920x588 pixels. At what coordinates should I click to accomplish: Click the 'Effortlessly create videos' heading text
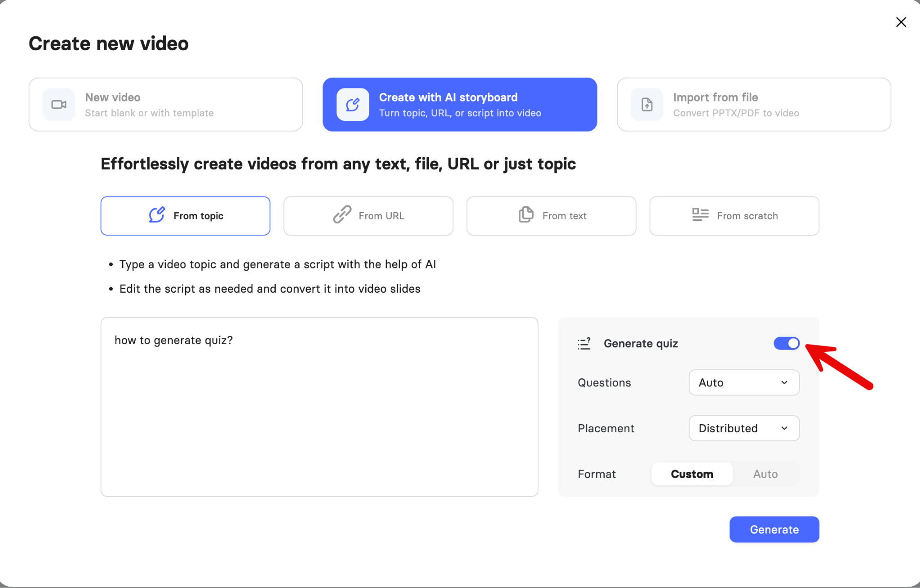(338, 164)
